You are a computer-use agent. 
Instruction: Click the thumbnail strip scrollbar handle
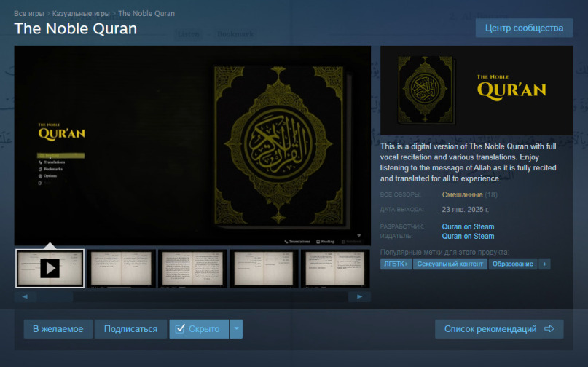55,297
